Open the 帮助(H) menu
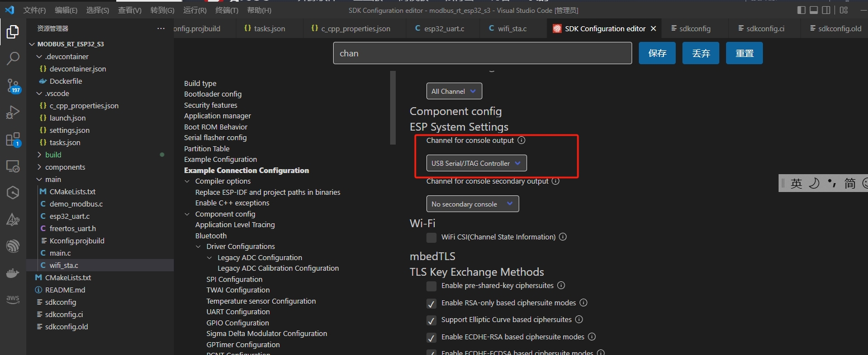The height and width of the screenshot is (355, 868). click(259, 10)
